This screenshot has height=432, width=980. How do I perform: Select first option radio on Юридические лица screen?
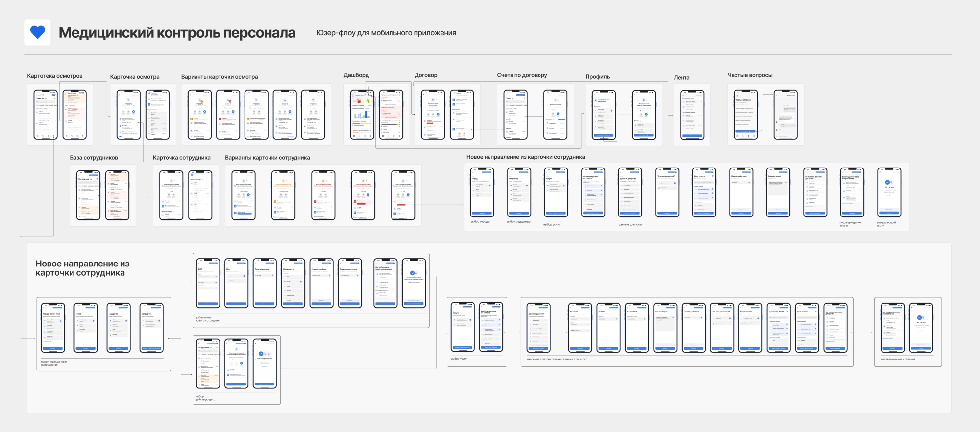[61, 321]
